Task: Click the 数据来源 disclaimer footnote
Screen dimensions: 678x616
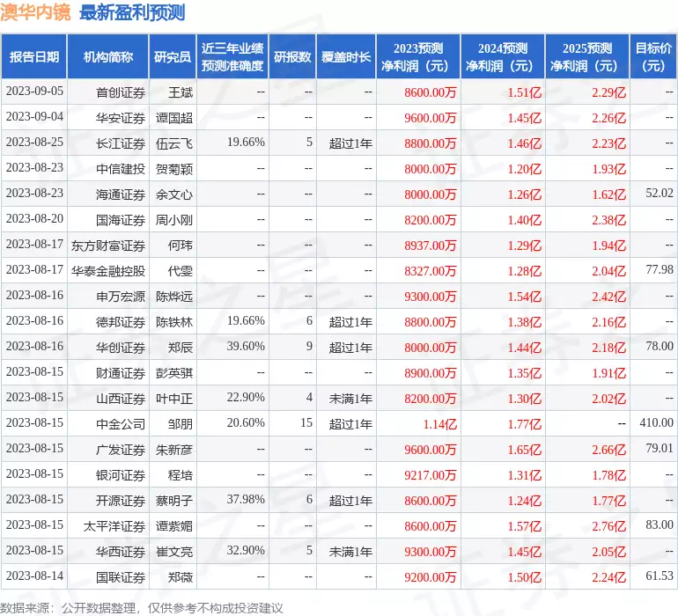Action: tap(142, 608)
